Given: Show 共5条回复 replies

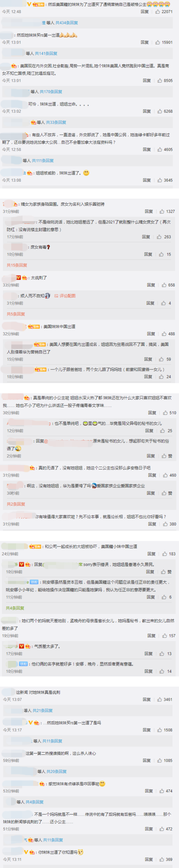Looking at the screenshot, I should tap(16, 314).
